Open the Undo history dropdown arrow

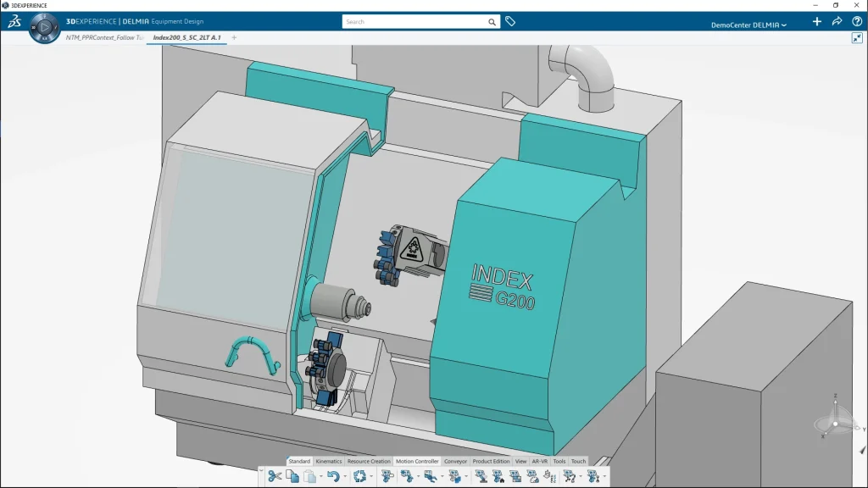[x=345, y=477]
